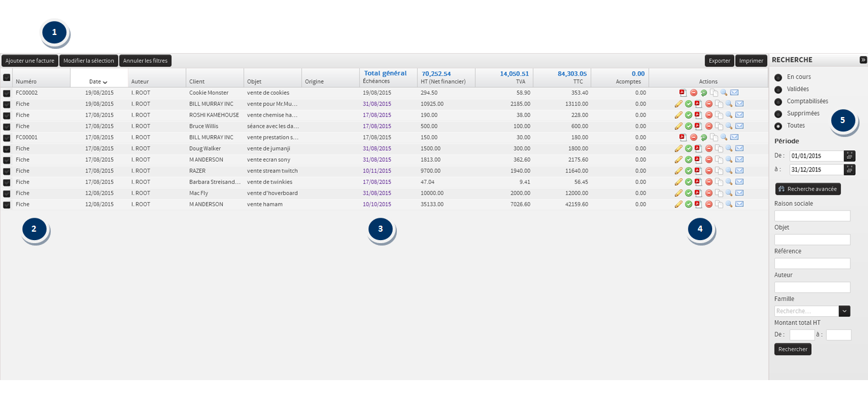868x400 pixels.
Task: Click magnifier icon on ROSHI KAMEHOUSE row
Action: coord(729,115)
